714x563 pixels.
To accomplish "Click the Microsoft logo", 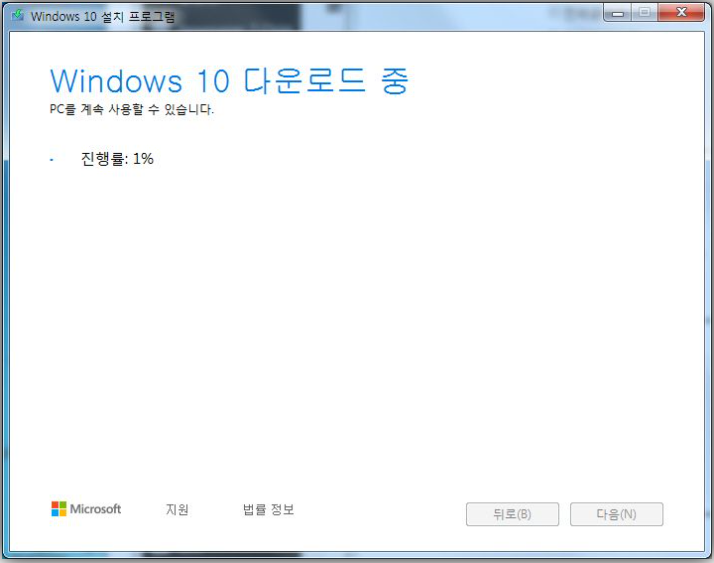I will click(86, 509).
